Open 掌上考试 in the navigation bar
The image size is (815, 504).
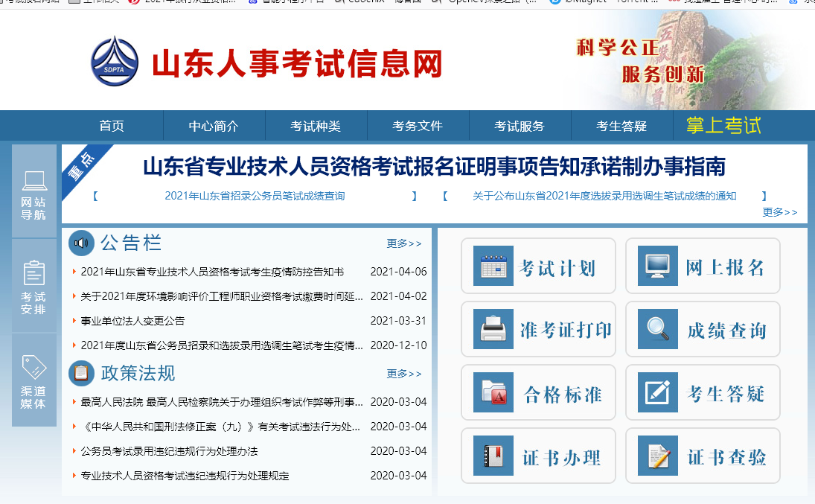(x=723, y=125)
